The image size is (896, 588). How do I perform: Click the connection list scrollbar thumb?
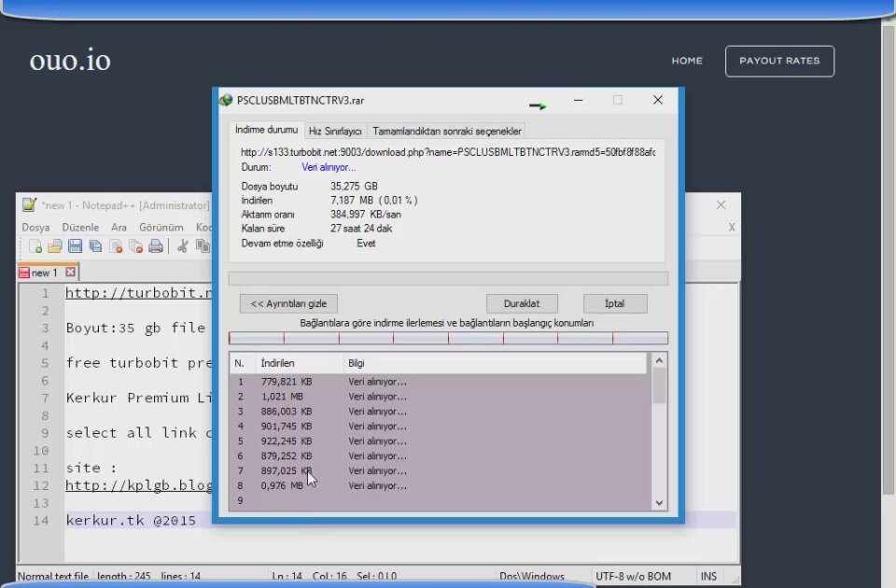click(x=659, y=385)
